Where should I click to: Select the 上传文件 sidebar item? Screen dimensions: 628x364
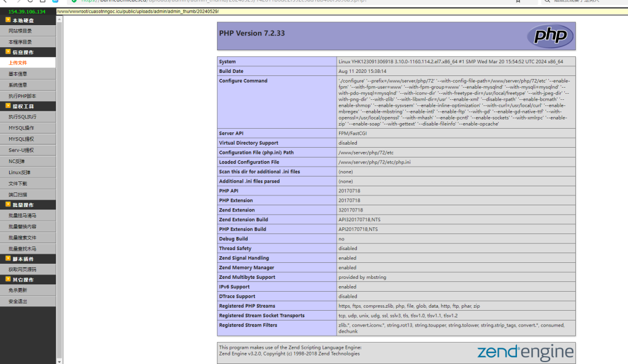[x=28, y=63]
